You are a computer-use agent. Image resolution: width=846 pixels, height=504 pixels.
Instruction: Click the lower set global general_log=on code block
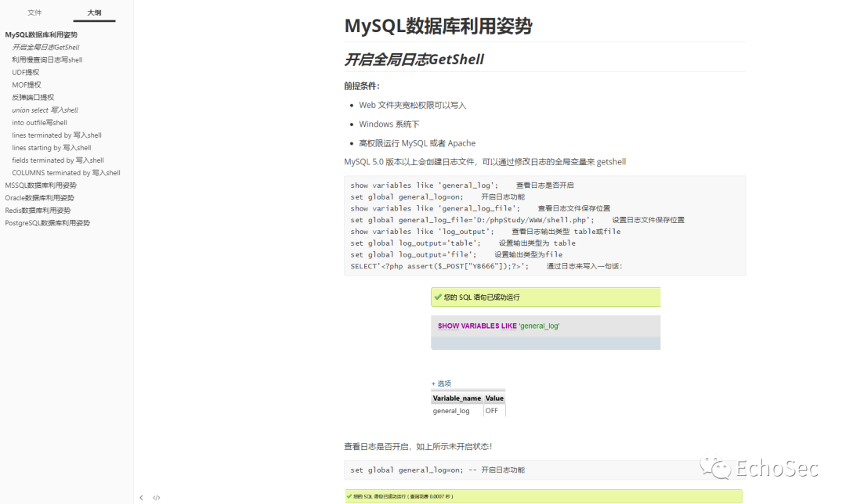545,470
